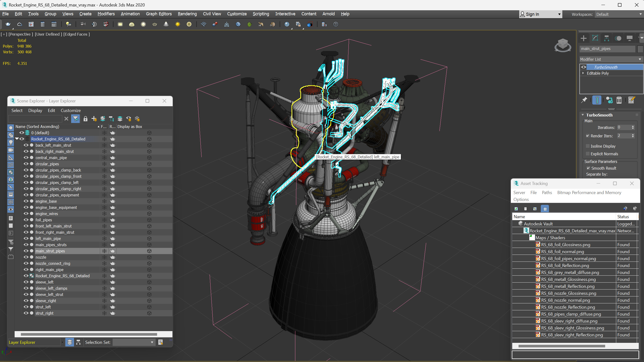
Task: Open Bitmap Performance and Memory menu
Action: (x=589, y=193)
